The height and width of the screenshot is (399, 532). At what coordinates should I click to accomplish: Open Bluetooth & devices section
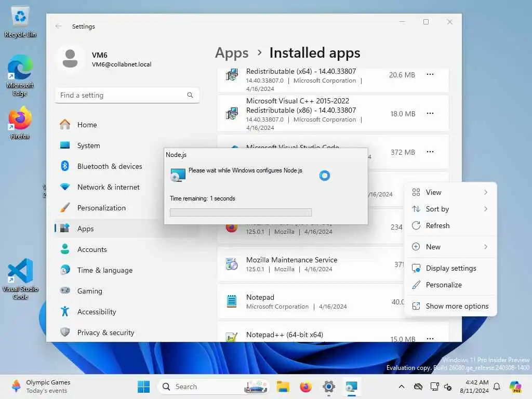pos(109,166)
